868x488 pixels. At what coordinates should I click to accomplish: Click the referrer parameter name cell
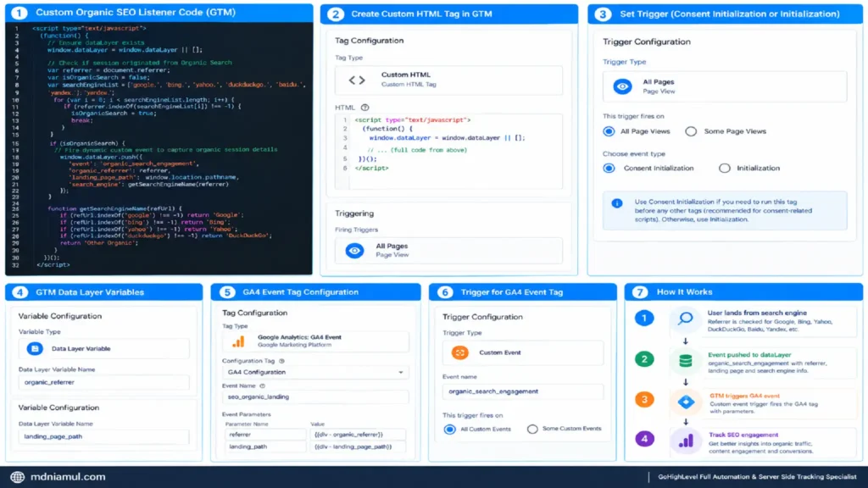265,435
